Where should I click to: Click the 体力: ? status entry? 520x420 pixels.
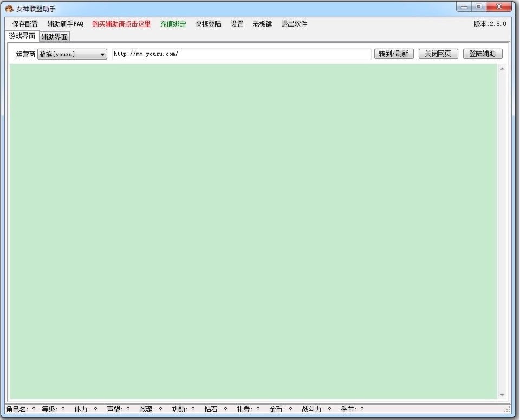(86, 409)
